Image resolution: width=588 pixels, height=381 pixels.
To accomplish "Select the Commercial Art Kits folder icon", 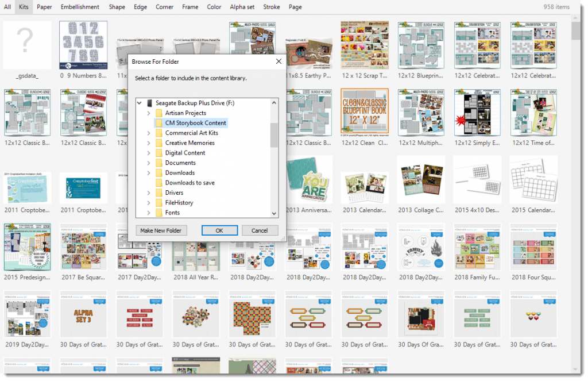I will (159, 133).
